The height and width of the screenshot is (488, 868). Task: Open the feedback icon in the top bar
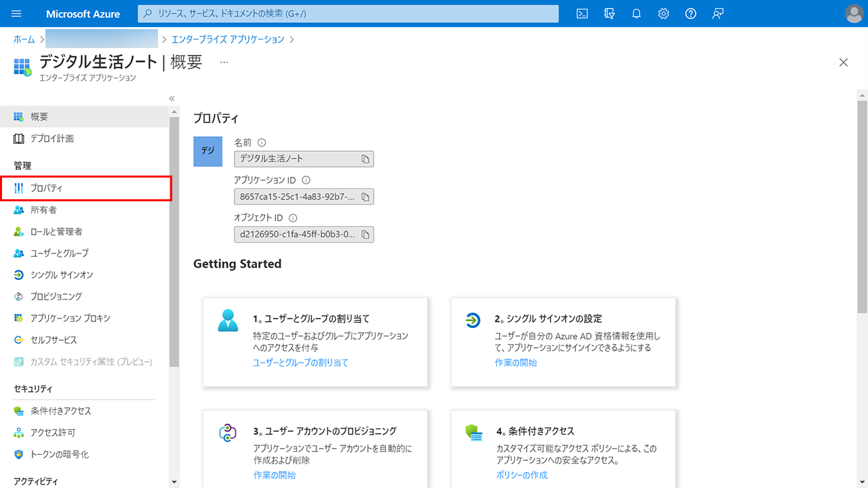(x=717, y=14)
